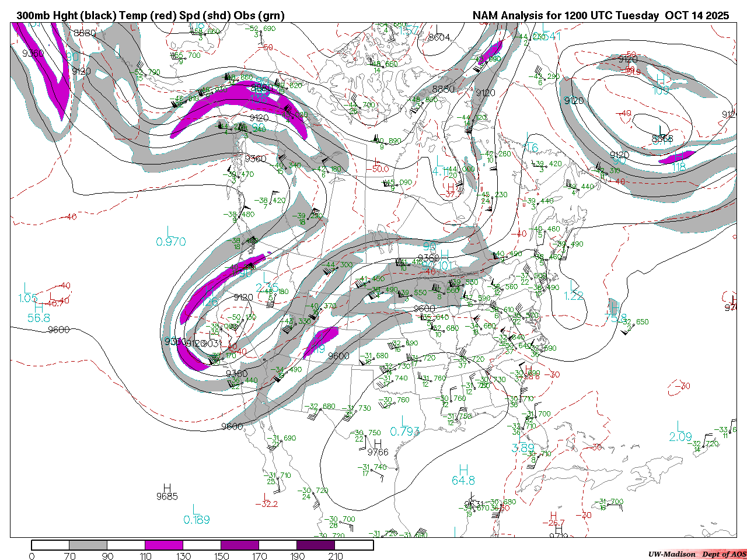Image resolution: width=747 pixels, height=560 pixels.
Task: Click the cyan 0.793 value label
Action: point(404,431)
